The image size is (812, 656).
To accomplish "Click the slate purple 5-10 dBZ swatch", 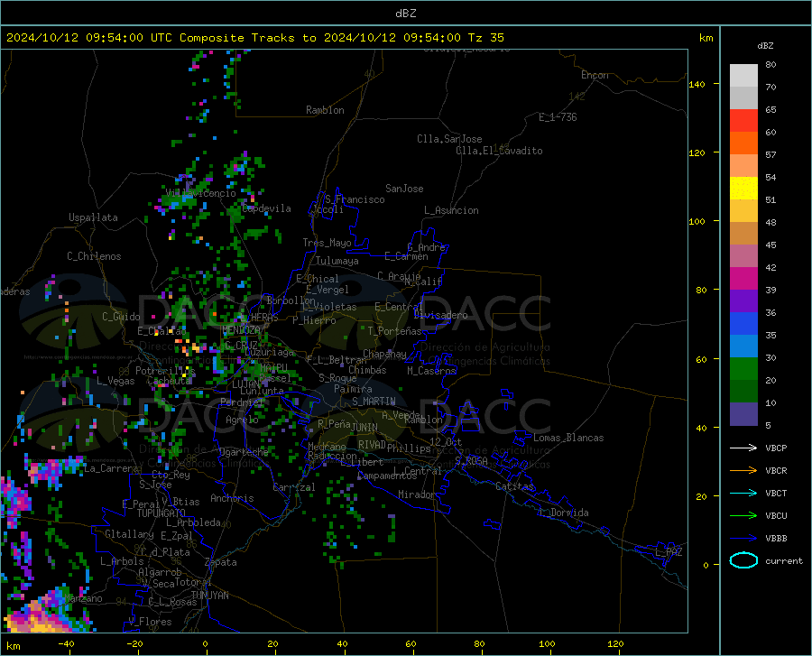I will [743, 414].
